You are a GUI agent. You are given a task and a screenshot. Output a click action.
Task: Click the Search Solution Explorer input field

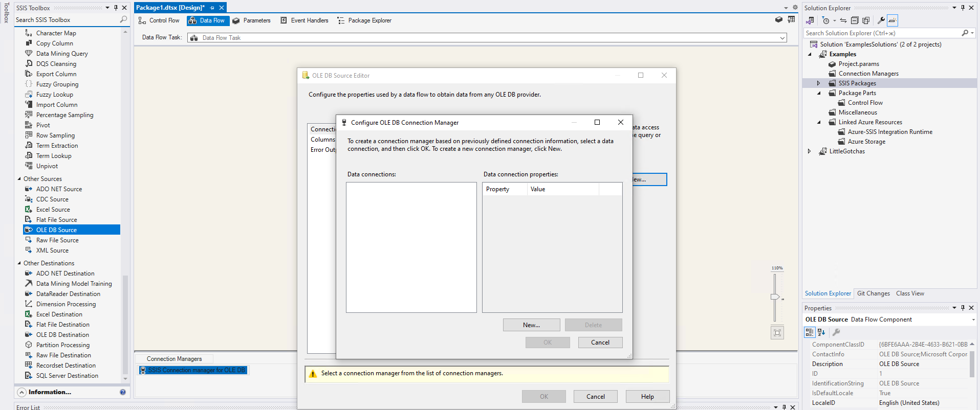click(882, 33)
